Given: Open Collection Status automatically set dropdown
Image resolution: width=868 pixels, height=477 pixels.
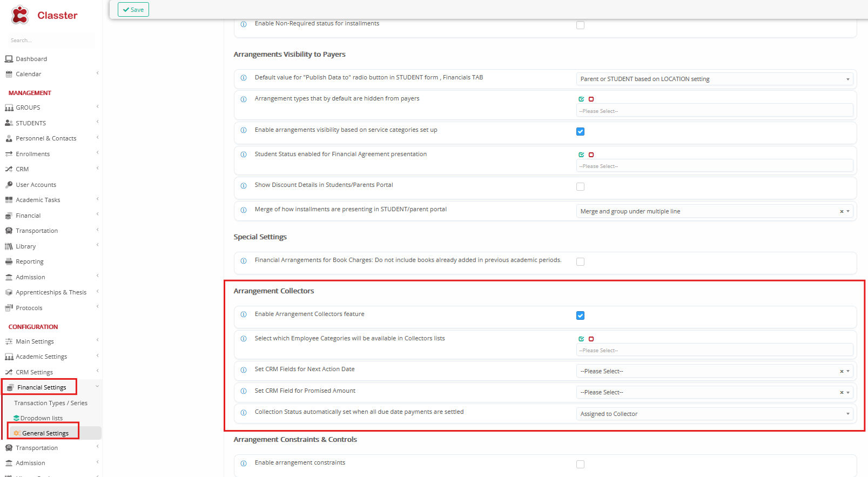Looking at the screenshot, I should click(714, 414).
